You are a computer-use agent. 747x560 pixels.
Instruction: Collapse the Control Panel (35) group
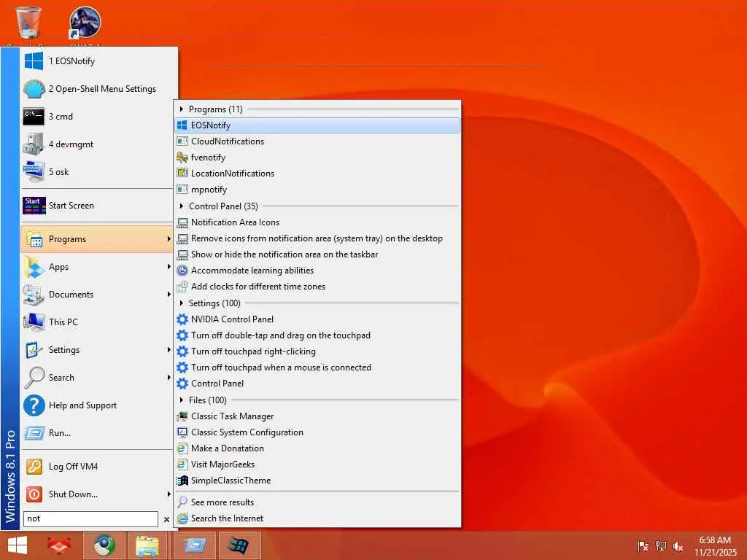pos(182,206)
